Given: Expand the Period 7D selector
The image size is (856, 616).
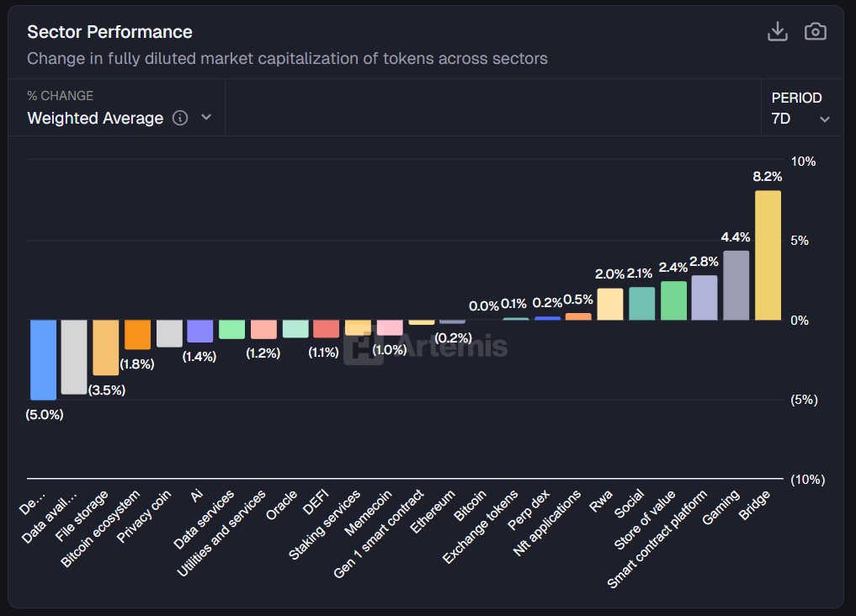Looking at the screenshot, I should (800, 119).
